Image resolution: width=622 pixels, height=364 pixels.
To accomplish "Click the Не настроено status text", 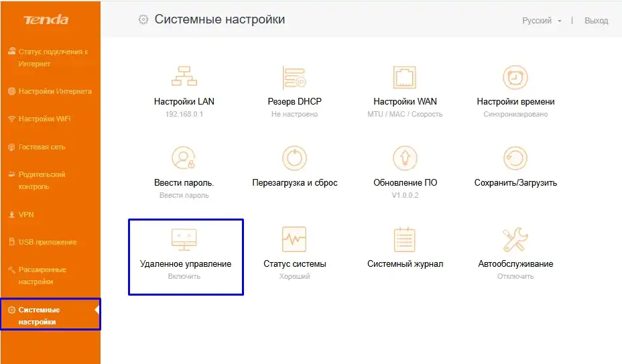I will click(294, 115).
